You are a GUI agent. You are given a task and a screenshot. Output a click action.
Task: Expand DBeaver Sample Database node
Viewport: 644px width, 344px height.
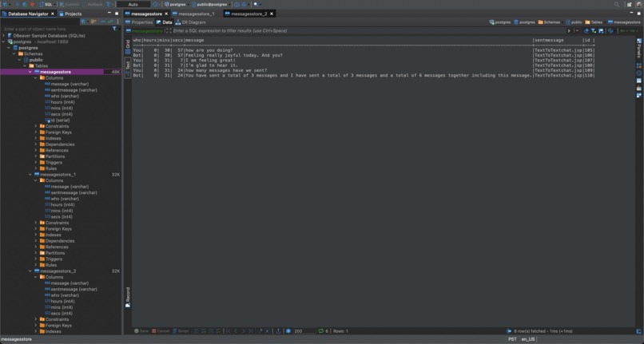(4, 36)
